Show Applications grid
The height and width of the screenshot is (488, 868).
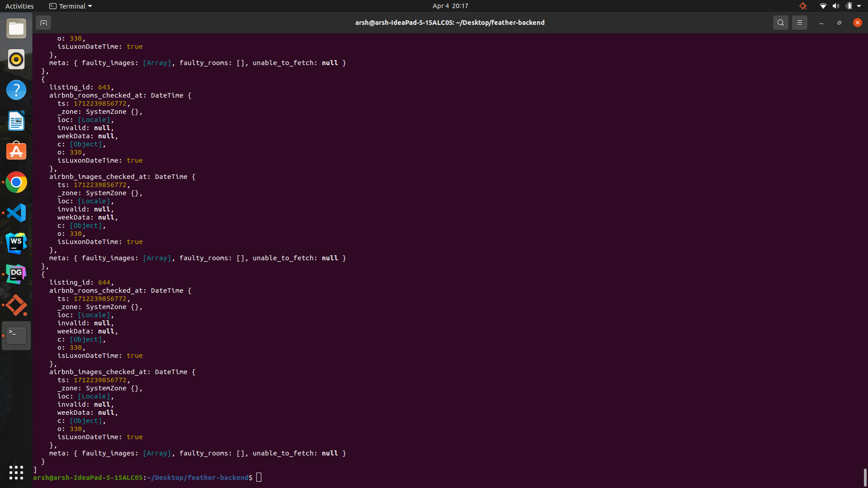tap(16, 473)
